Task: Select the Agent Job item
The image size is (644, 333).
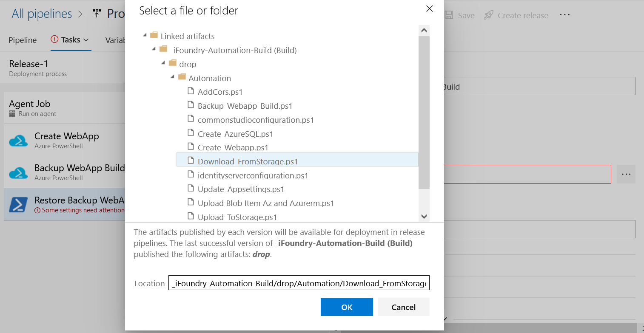Action: coord(64,108)
